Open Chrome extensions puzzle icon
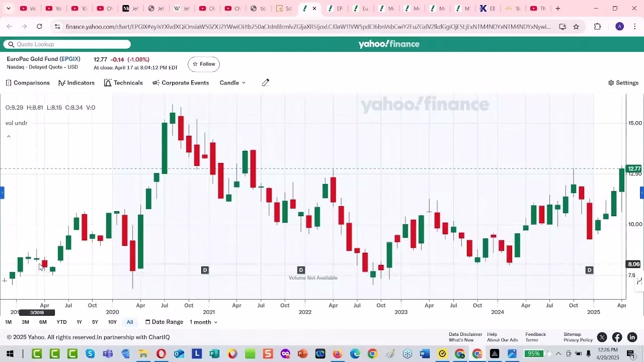This screenshot has height=362, width=644. (598, 27)
